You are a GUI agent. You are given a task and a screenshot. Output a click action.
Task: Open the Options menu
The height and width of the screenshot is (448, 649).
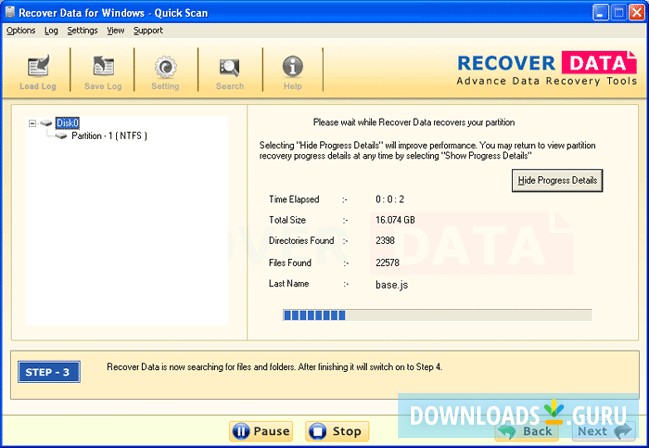point(21,31)
